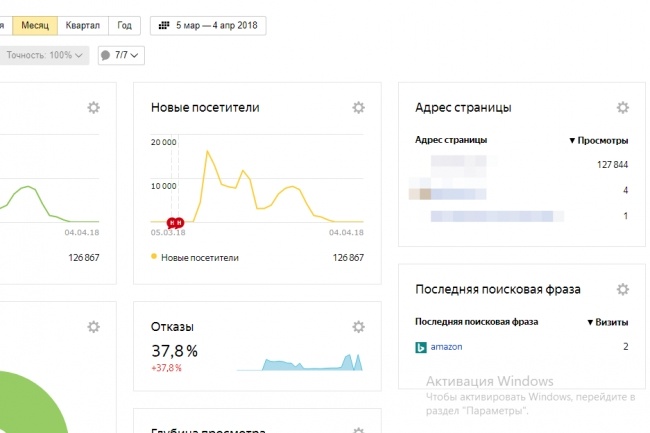Open the blurred page address with 1 view
Image resolution: width=650 pixels, height=433 pixels.
click(497, 216)
